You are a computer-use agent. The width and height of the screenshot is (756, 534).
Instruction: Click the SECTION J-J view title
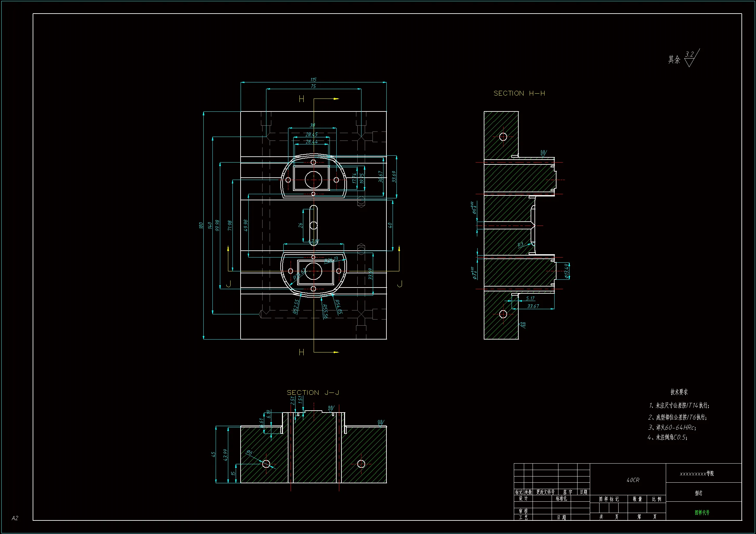pos(312,393)
